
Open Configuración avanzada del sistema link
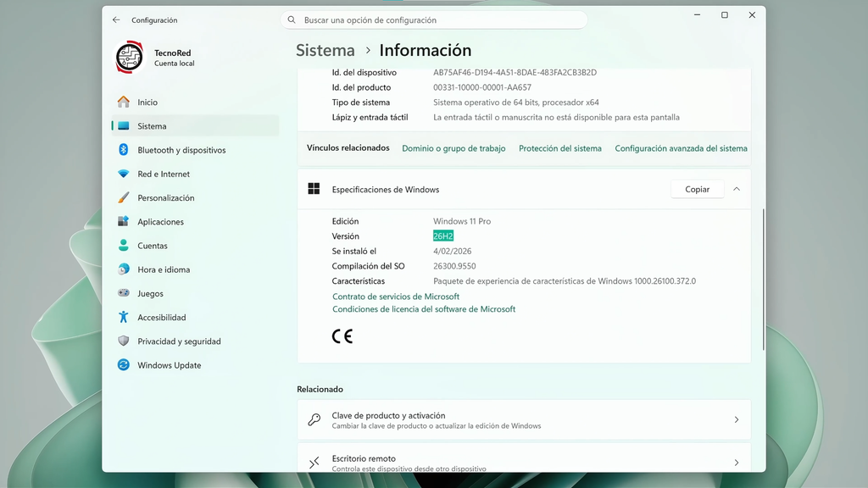click(x=681, y=148)
